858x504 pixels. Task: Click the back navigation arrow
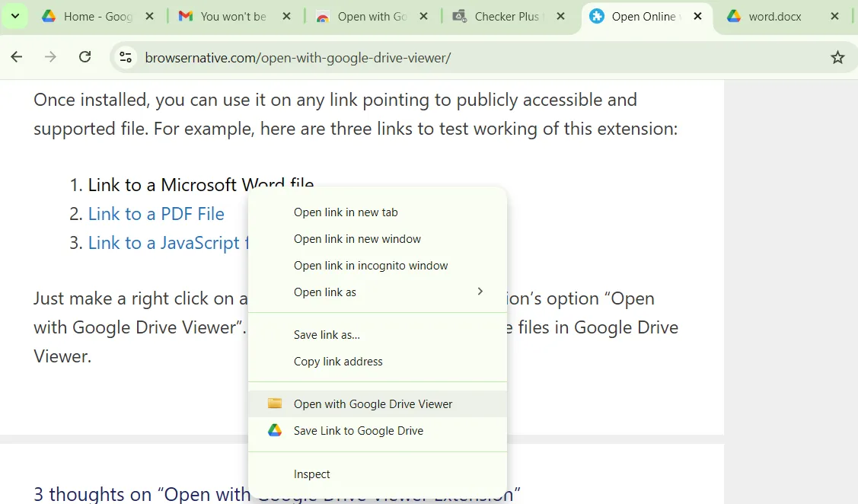[17, 56]
